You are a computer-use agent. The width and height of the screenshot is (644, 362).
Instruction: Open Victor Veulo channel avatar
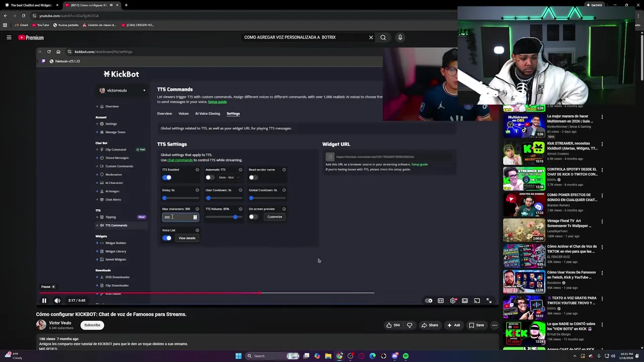coord(41,325)
